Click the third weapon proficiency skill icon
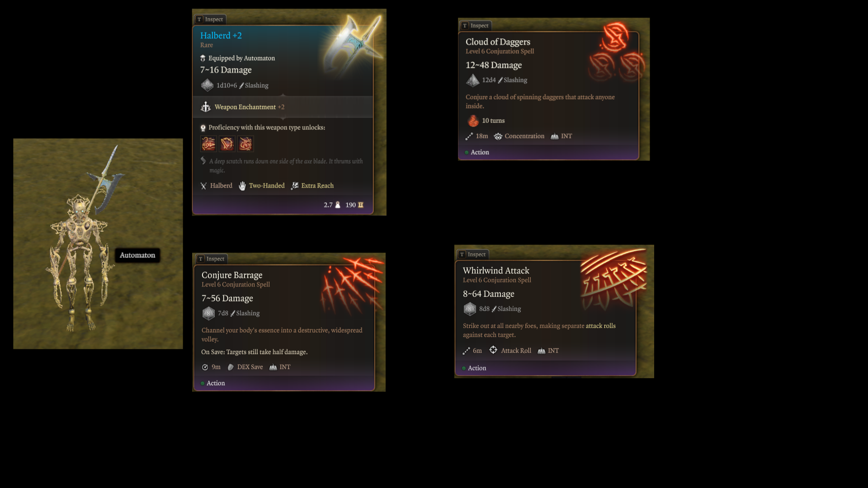868x488 pixels. (245, 144)
